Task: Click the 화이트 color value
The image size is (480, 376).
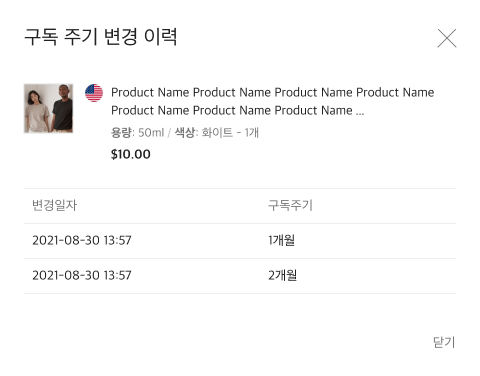Action: pos(217,133)
